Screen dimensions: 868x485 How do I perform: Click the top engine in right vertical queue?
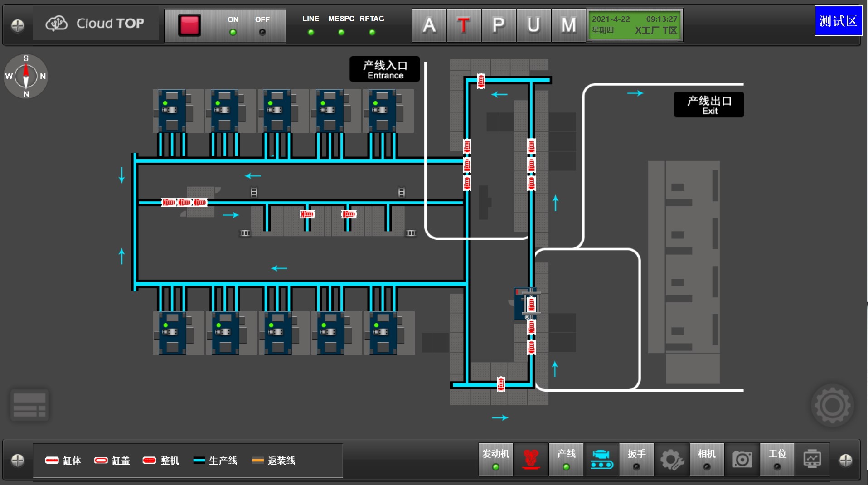point(531,146)
